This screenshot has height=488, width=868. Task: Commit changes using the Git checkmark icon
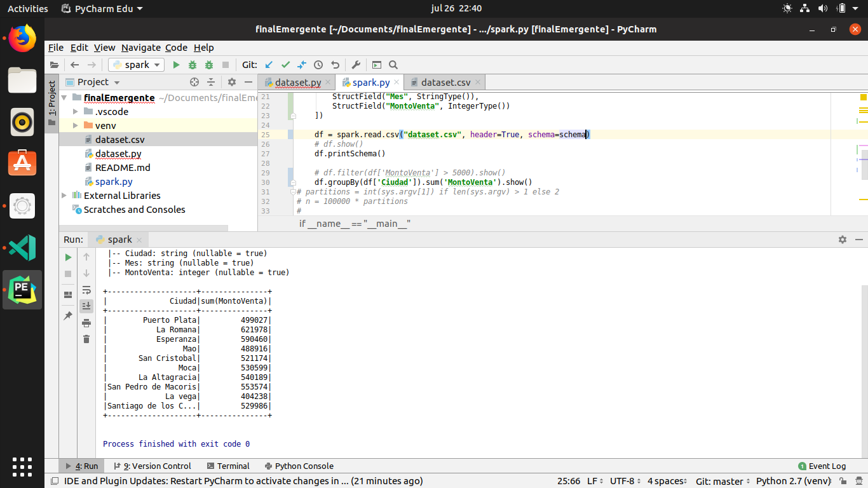tap(285, 64)
